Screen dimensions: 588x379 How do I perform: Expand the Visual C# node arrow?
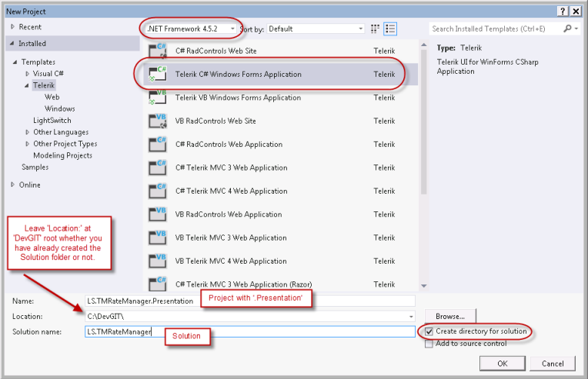pyautogui.click(x=27, y=74)
